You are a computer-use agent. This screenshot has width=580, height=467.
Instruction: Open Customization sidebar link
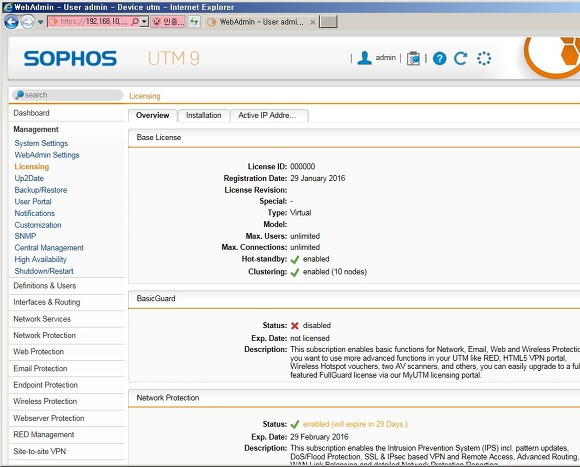tap(38, 225)
